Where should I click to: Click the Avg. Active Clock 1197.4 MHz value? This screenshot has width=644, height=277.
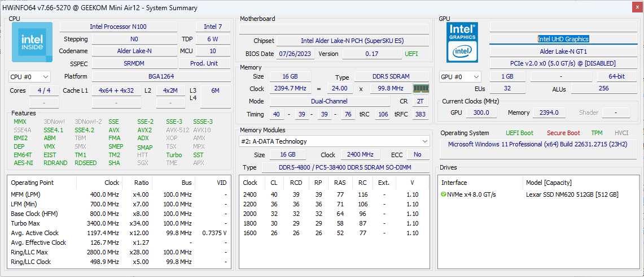103,233
